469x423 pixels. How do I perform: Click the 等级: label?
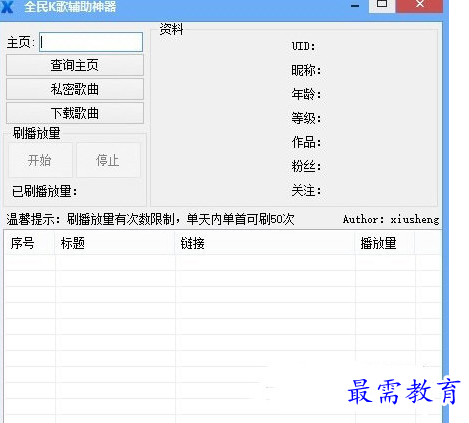[x=306, y=118]
